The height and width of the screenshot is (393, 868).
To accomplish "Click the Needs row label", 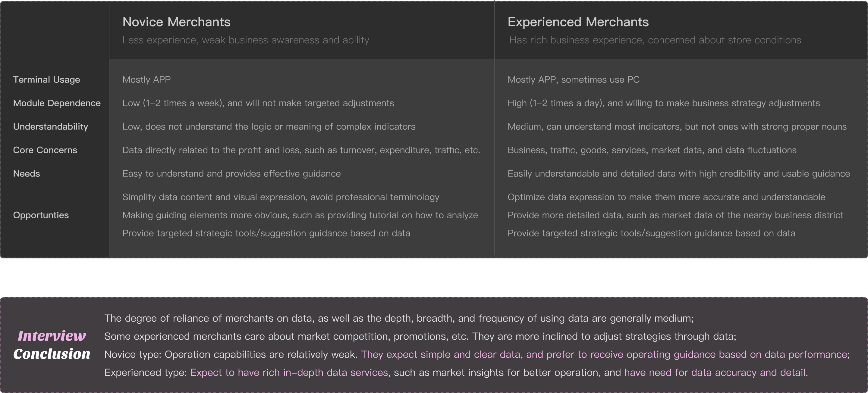I will click(26, 174).
